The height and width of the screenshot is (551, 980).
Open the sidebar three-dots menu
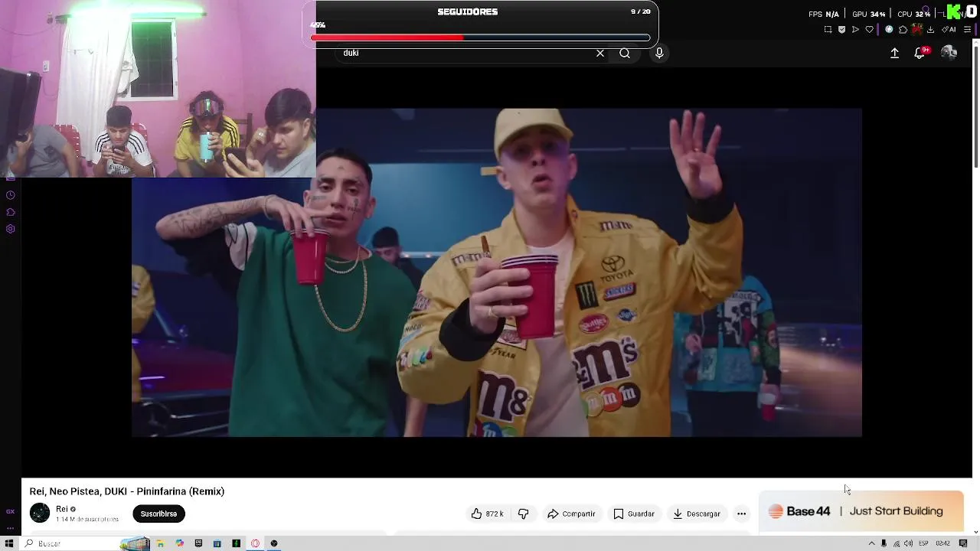[x=10, y=528]
